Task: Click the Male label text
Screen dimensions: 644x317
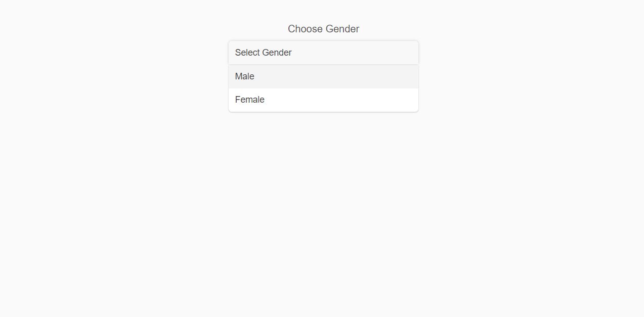Action: 244,76
